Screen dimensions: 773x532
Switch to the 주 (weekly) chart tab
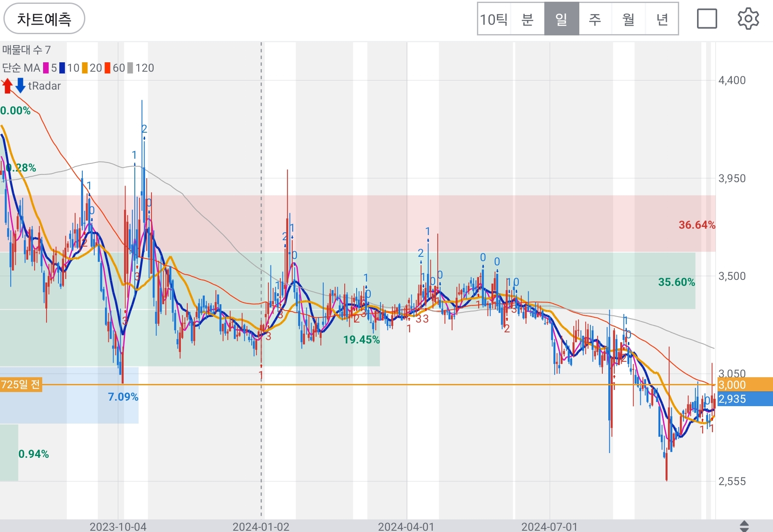click(595, 19)
